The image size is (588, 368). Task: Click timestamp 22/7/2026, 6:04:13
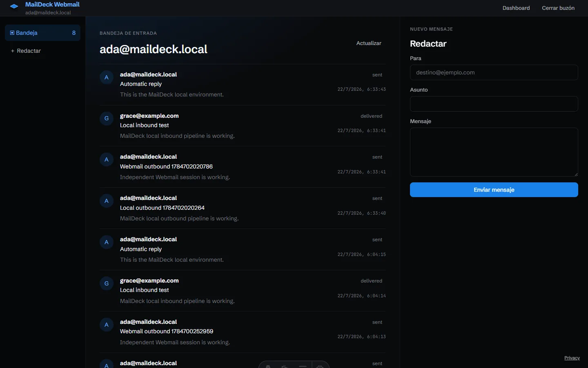coord(361,337)
